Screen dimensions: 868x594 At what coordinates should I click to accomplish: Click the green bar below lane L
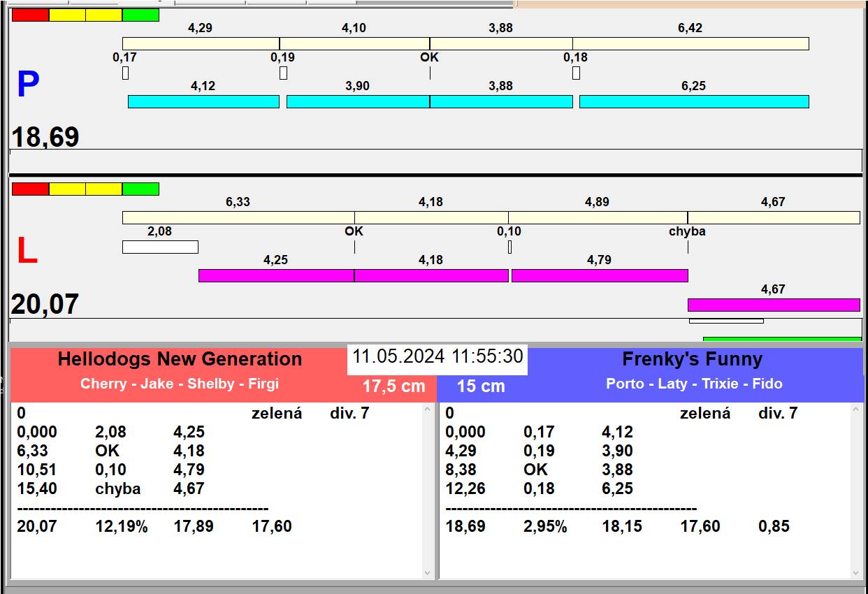781,339
